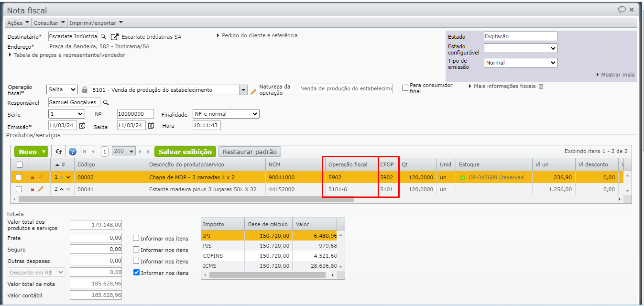The width and height of the screenshot is (644, 306).
Task: Open the Finalidade NF-e normal dropdown
Action: point(226,114)
